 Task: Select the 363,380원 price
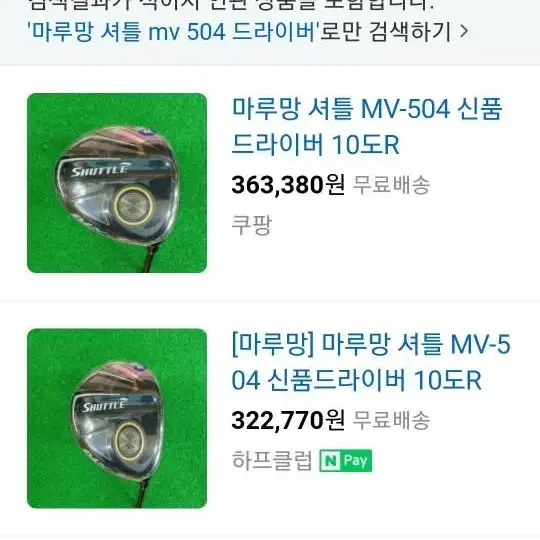pyautogui.click(x=288, y=185)
